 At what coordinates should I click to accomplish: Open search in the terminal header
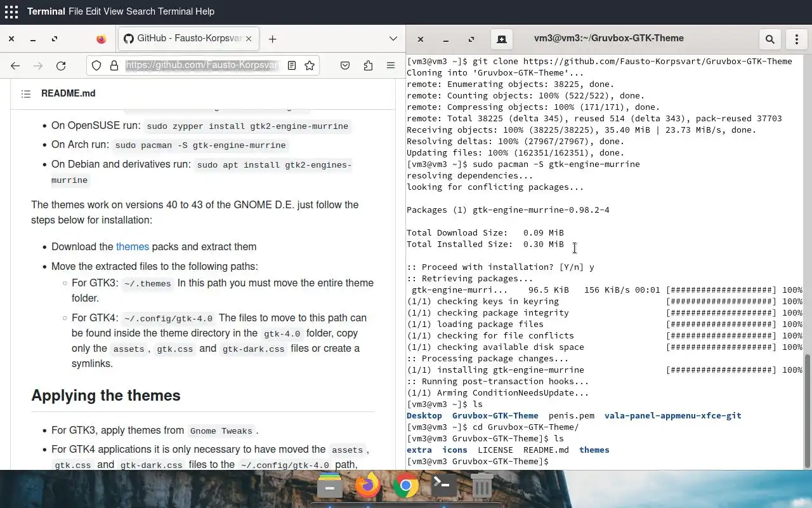click(x=770, y=39)
